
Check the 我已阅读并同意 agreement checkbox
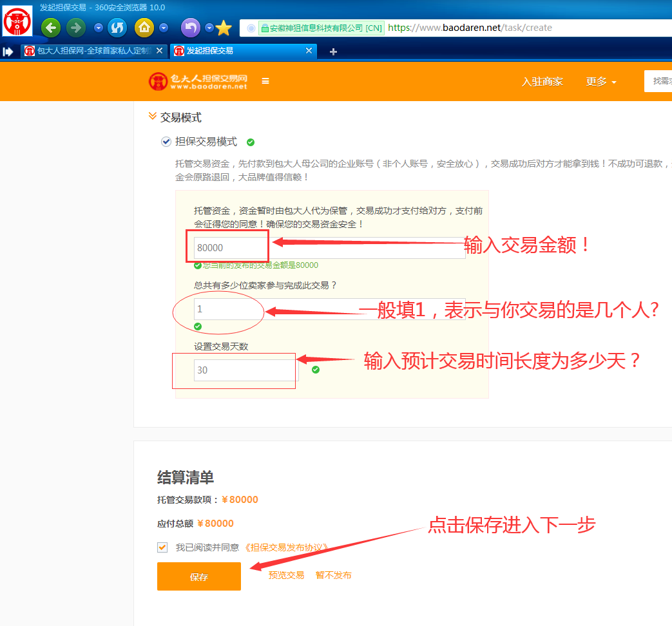coord(162,547)
